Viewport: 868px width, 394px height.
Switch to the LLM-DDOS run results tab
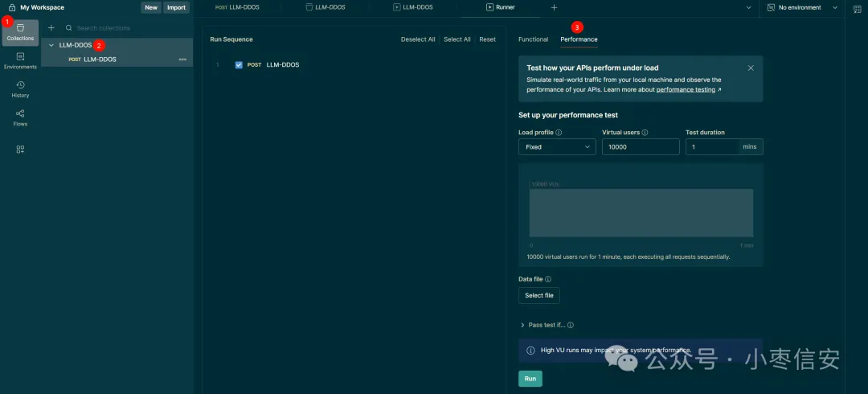pos(413,8)
